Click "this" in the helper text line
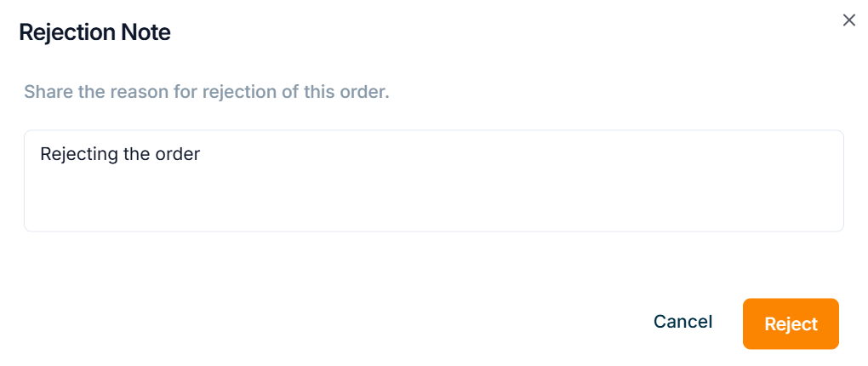 coord(318,92)
